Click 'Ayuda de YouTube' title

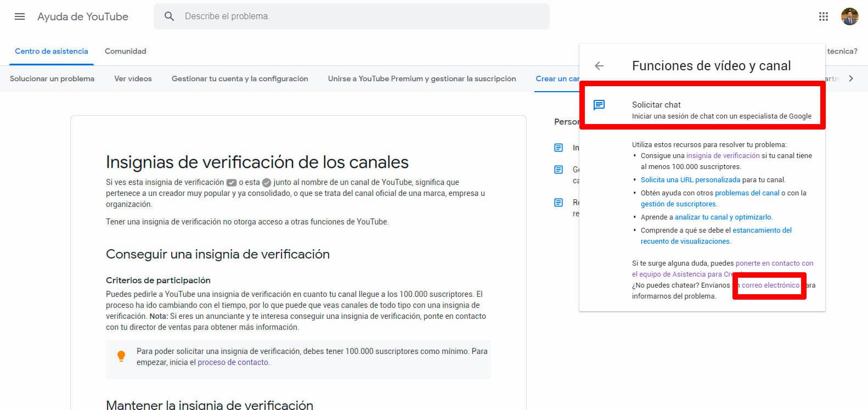click(83, 16)
